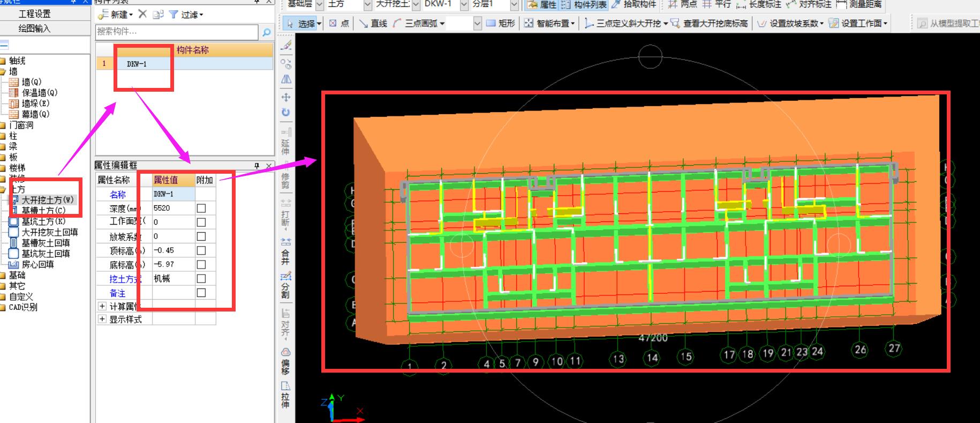Select DKW-1 row in component list
The height and width of the screenshot is (423, 980).
coord(184,64)
